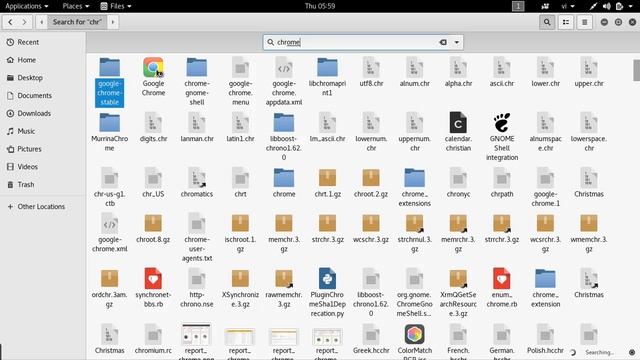Open workspace indicator 1

(x=518, y=6)
